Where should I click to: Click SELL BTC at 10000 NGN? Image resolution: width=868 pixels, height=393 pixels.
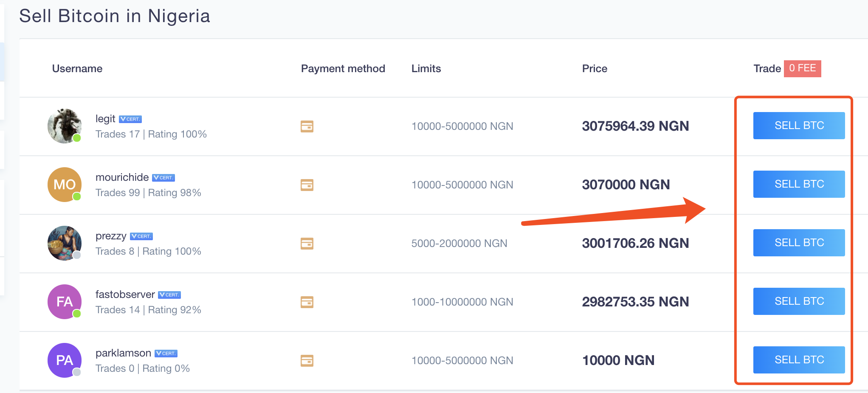(799, 360)
